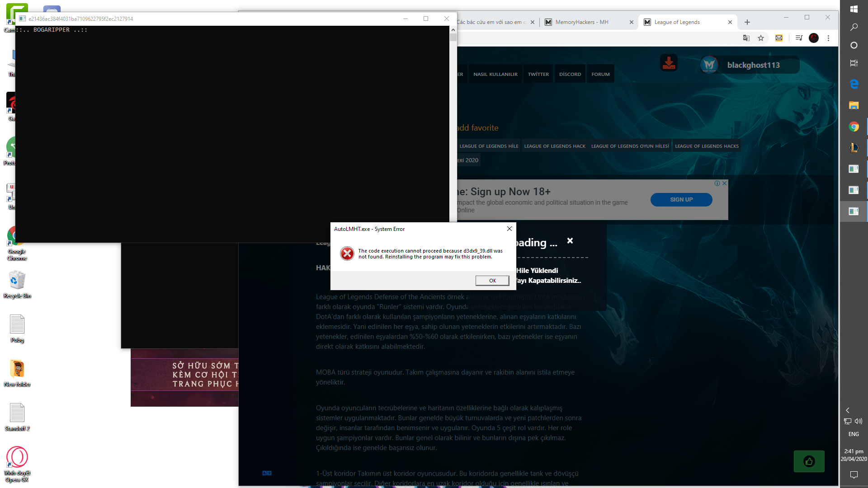Open the blackghost113 user profile

click(x=753, y=65)
